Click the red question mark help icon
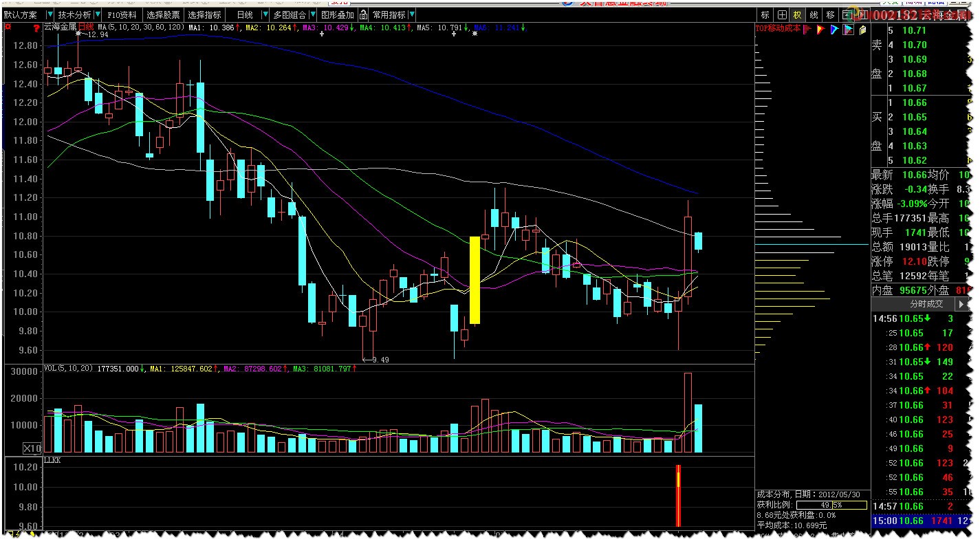This screenshot has width=980, height=544. point(36,28)
